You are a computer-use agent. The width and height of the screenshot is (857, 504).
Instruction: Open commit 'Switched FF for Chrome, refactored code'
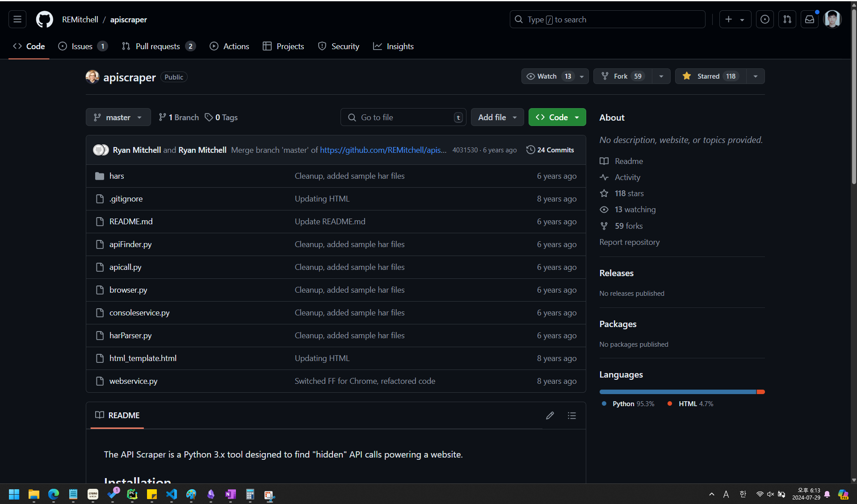[x=365, y=381]
